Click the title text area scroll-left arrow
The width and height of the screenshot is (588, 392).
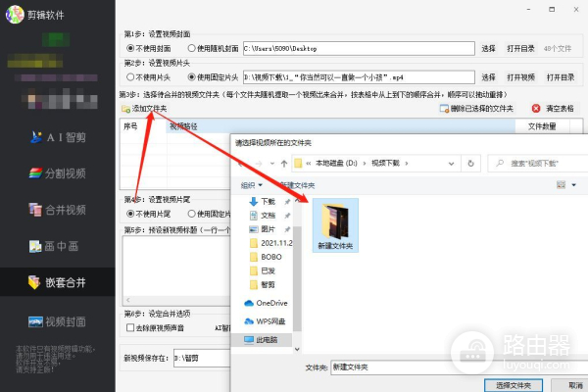click(x=128, y=300)
